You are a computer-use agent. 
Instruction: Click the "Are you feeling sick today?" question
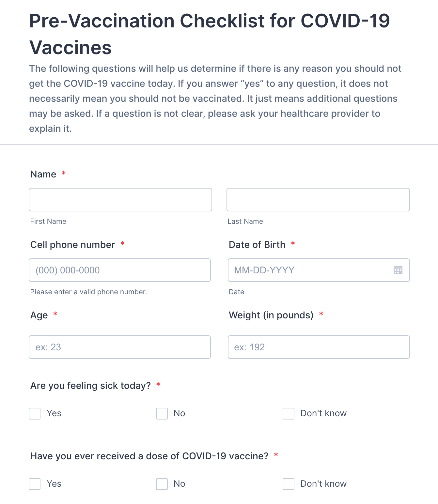pyautogui.click(x=90, y=386)
